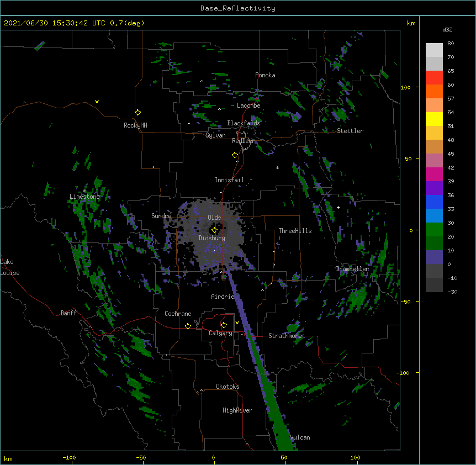Screen dimensions: 476x465
Task: Select the purple 36-39 dBZ legend swatch
Action: tap(434, 188)
